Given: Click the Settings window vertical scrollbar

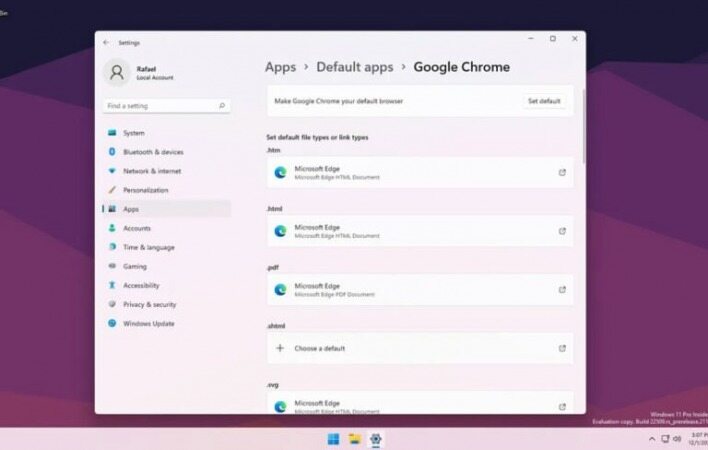Looking at the screenshot, I should [584, 126].
